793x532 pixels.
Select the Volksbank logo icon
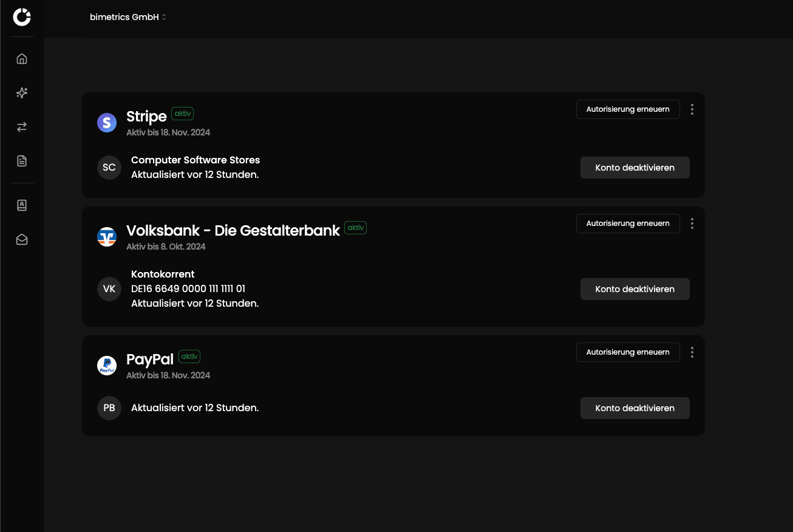(107, 237)
